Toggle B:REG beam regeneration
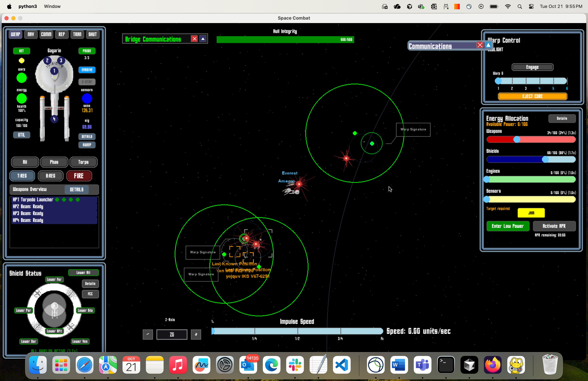The image size is (588, 381). pyautogui.click(x=51, y=176)
